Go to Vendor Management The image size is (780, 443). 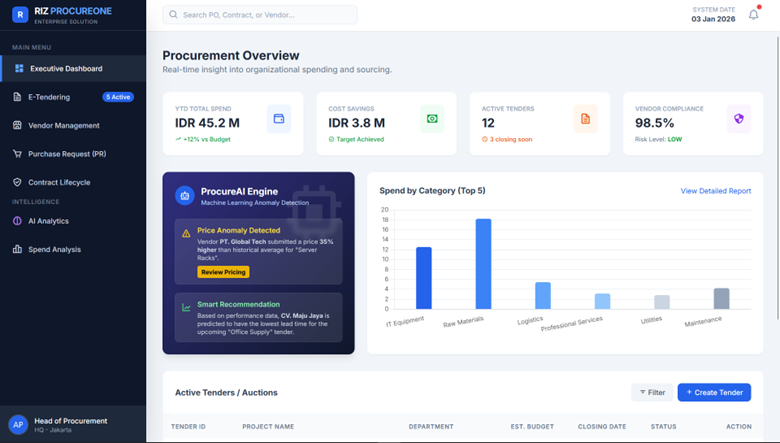pos(63,126)
